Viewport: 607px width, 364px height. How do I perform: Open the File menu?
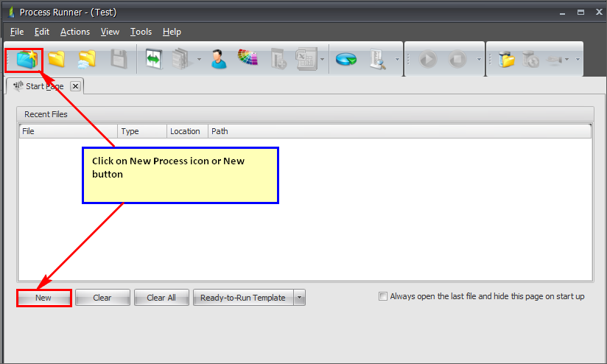[x=17, y=32]
